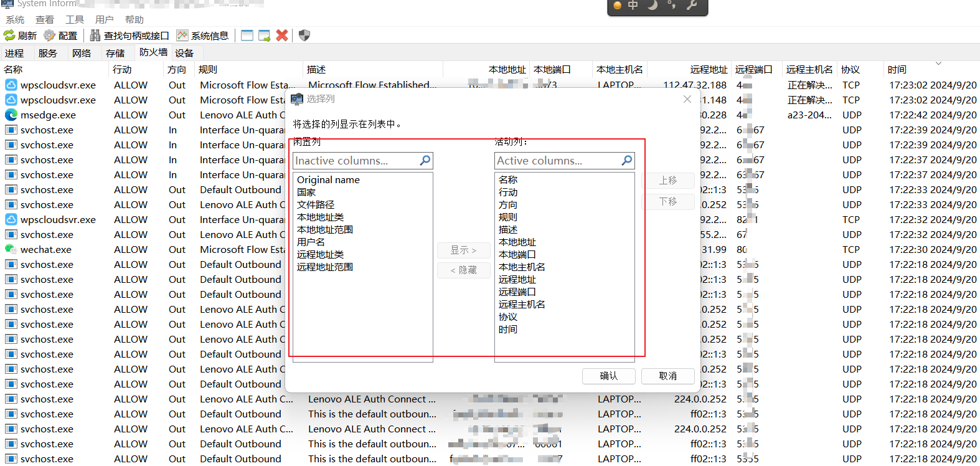Screen dimensions: 980x466
Task: Switch to the 服务 tab
Action: 48,53
